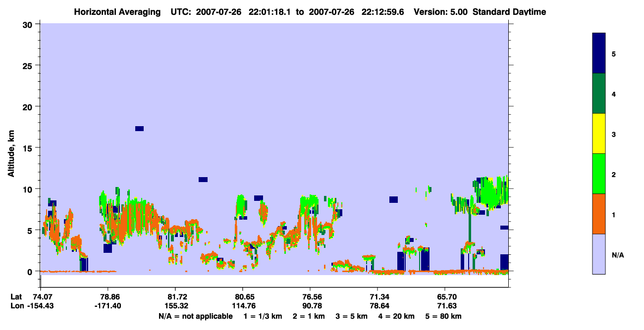Click the 15 km altitude tick label
Viewport: 644px width, 330px height.
pos(29,148)
